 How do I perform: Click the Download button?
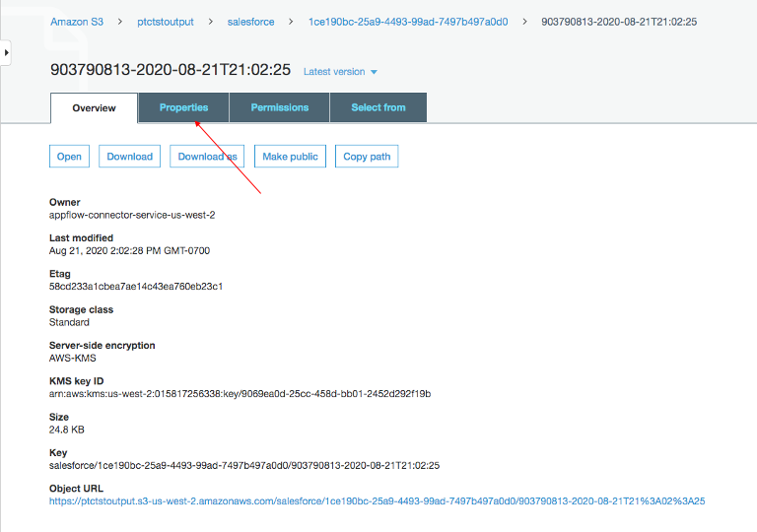(129, 157)
